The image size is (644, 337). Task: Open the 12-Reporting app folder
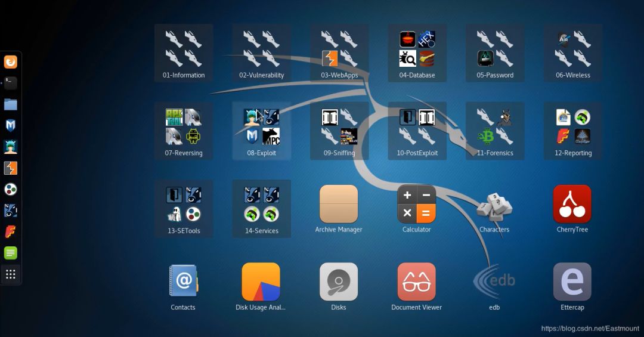click(x=573, y=131)
